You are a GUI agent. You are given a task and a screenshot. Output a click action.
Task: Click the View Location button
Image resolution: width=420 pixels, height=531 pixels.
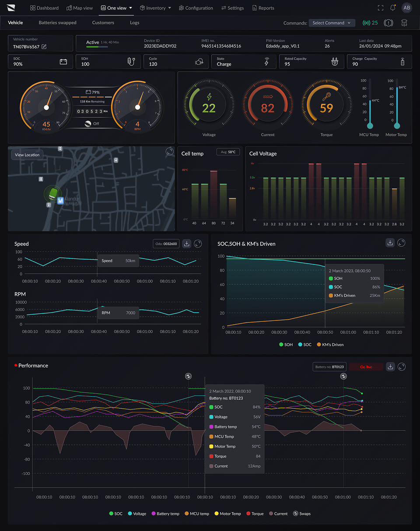point(27,155)
